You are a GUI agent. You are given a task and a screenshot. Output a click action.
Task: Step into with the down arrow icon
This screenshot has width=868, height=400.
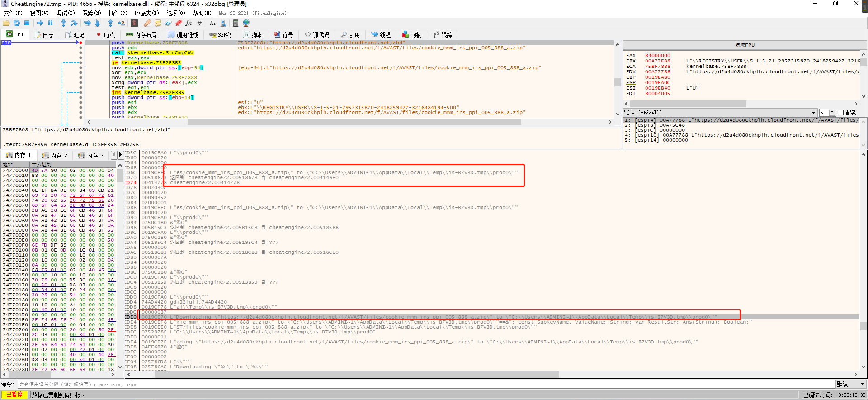click(63, 23)
